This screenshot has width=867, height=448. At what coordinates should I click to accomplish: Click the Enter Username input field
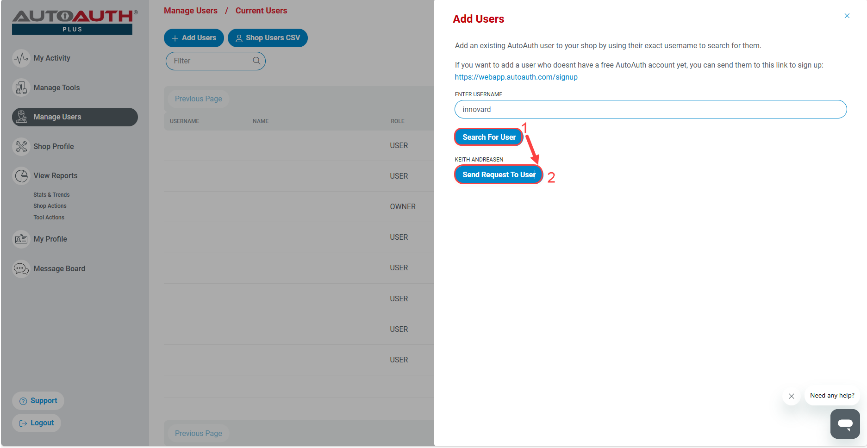point(650,109)
